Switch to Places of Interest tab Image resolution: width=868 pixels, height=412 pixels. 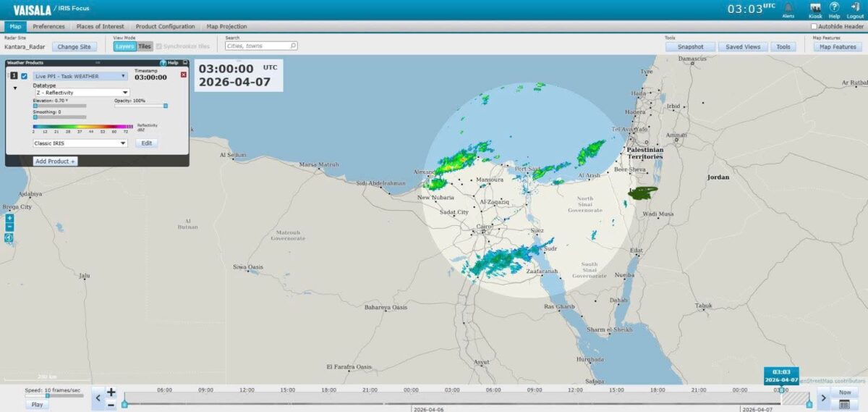pos(100,27)
